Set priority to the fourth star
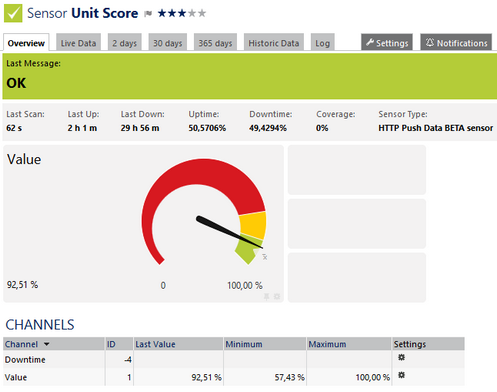This screenshot has height=392, width=497. 192,13
